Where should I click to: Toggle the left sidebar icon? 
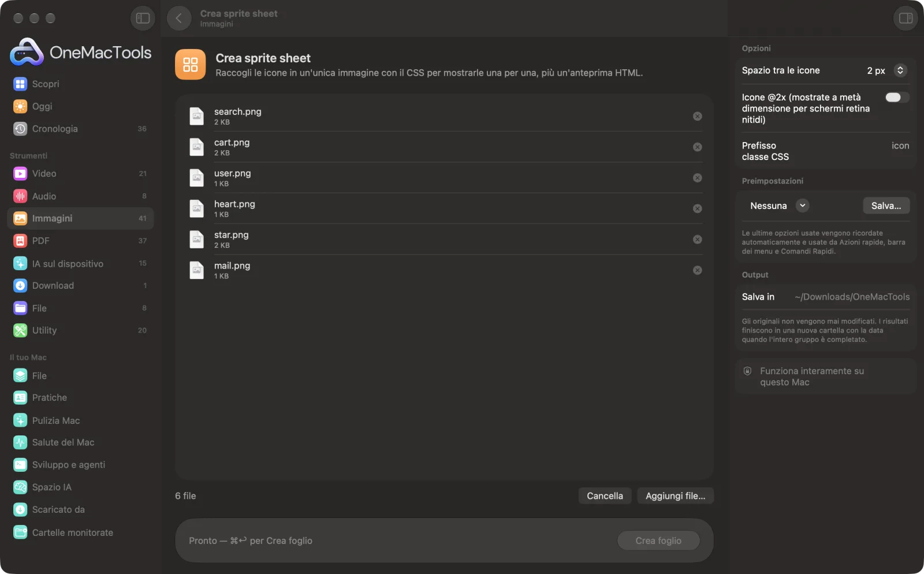pos(143,18)
